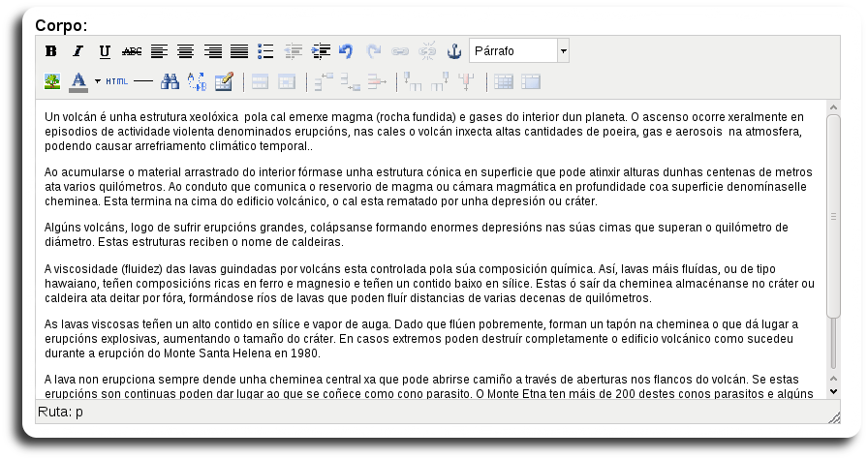Insert a horizontal rule
This screenshot has height=460, width=868.
[143, 82]
